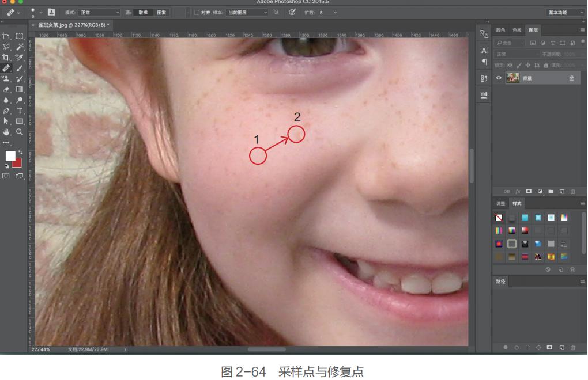
Task: Switch to the 色板 (Swatches) tab
Action: point(517,30)
